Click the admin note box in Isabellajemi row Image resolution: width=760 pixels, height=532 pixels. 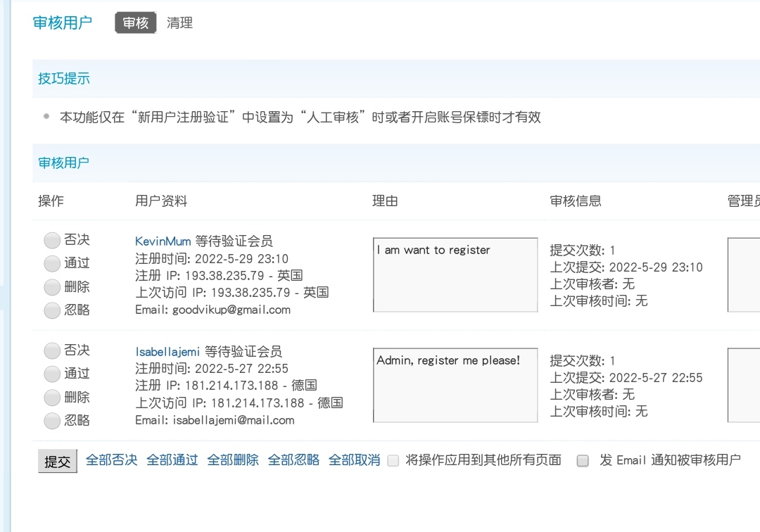point(744,385)
